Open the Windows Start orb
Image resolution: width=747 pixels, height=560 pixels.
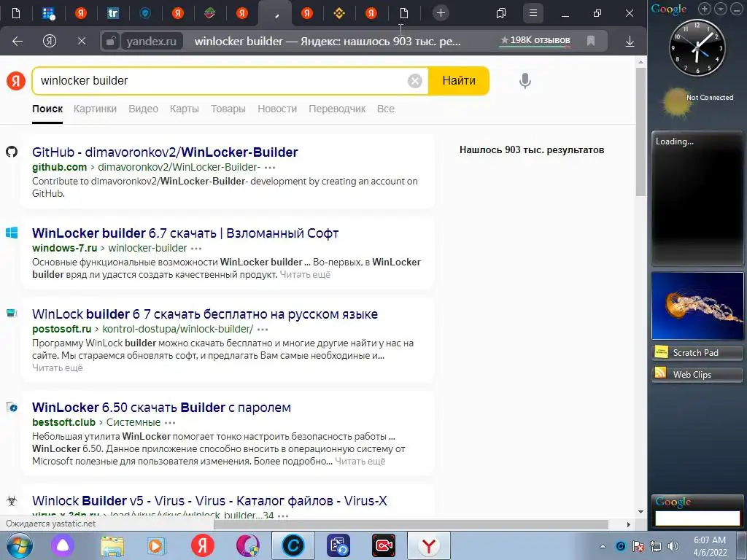tap(20, 545)
